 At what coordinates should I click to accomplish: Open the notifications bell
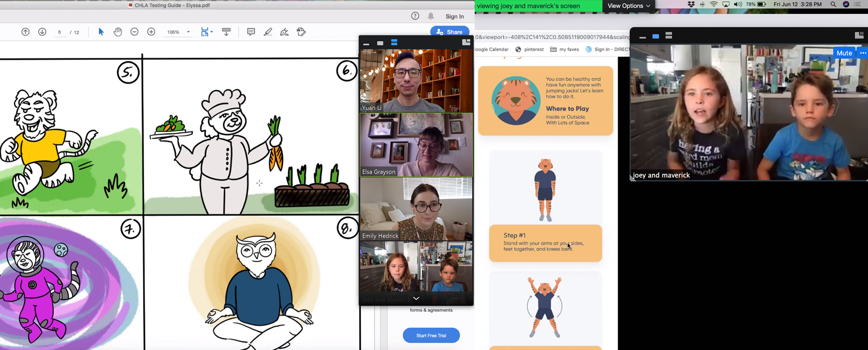coord(431,16)
